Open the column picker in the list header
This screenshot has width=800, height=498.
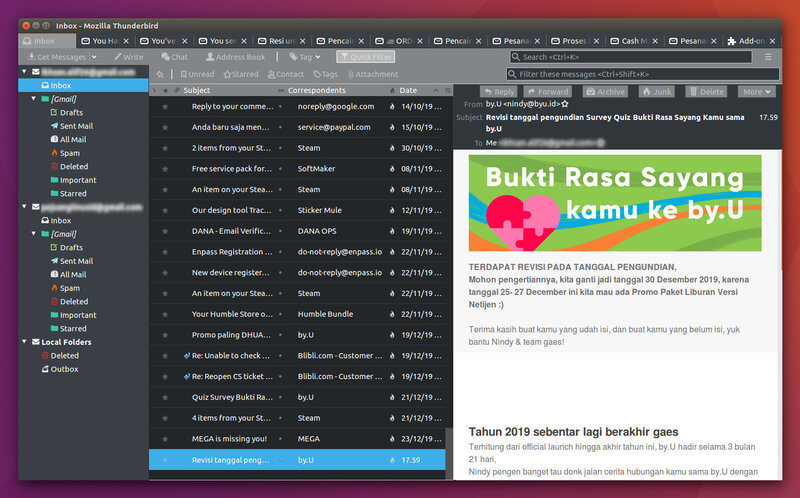pyautogui.click(x=447, y=91)
